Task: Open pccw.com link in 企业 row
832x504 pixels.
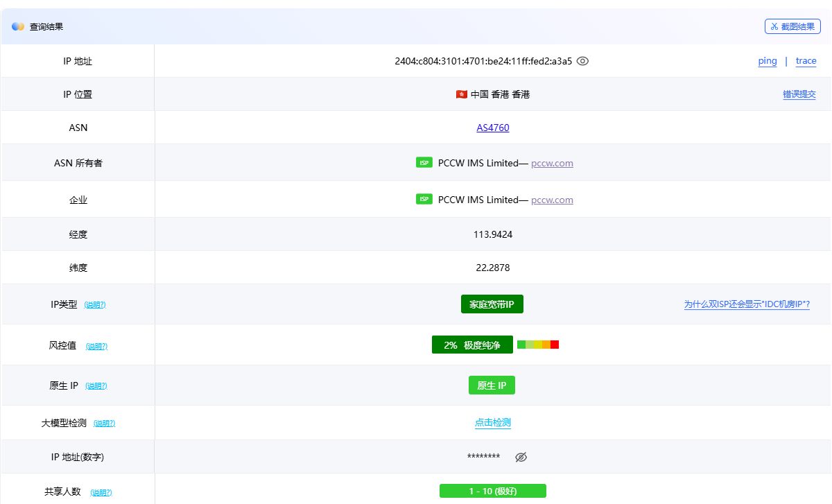Action: coord(552,200)
